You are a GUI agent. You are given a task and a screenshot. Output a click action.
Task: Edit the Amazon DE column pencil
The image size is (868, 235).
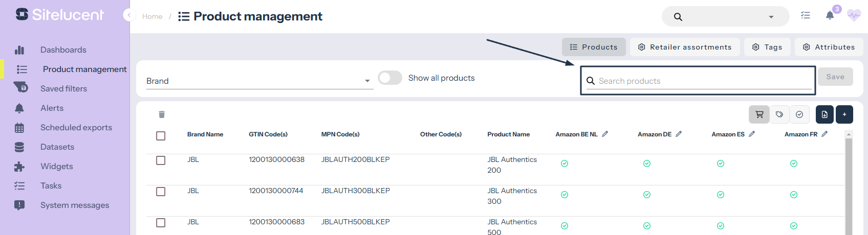tap(679, 134)
